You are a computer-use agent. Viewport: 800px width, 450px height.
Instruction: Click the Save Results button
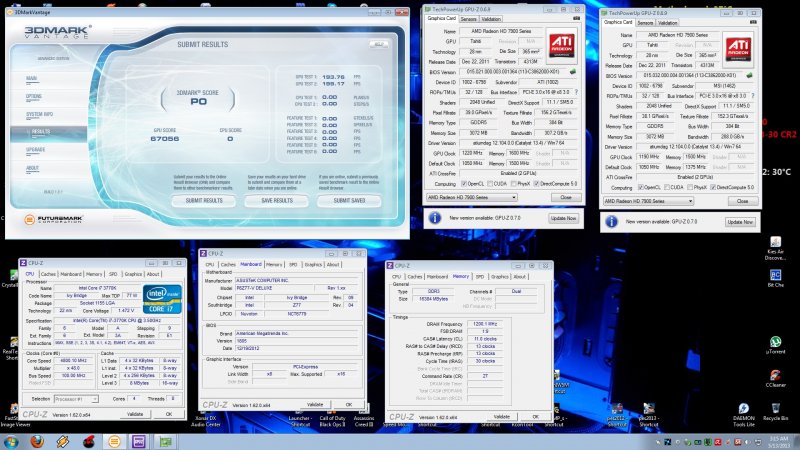click(277, 201)
